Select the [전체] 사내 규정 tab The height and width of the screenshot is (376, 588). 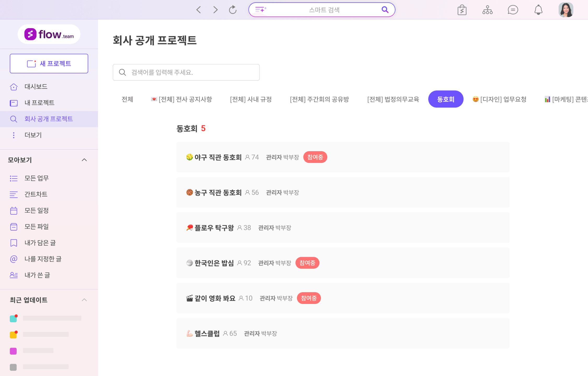[x=251, y=99]
